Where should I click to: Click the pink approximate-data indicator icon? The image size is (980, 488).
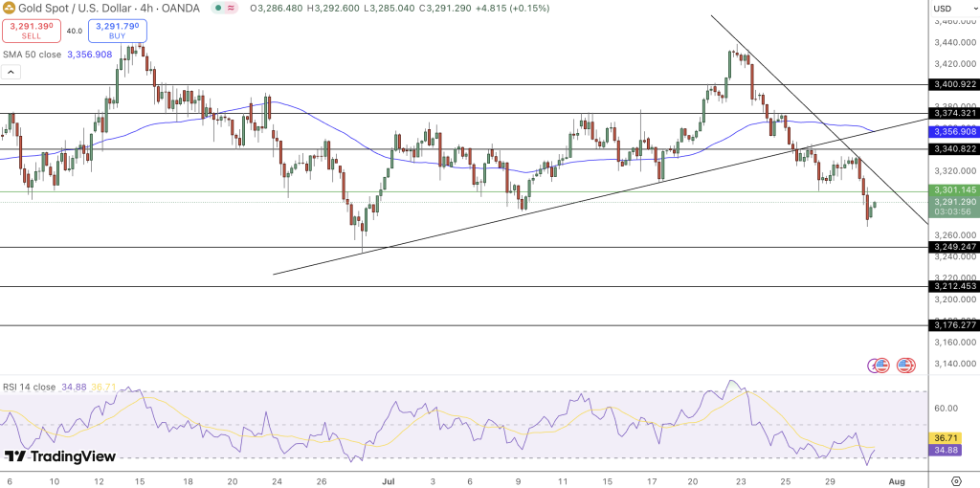click(232, 8)
